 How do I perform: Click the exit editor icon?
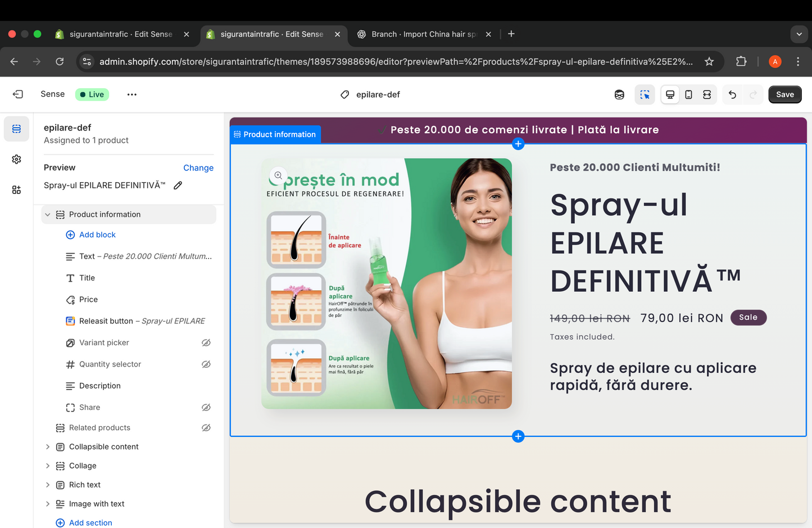click(18, 94)
